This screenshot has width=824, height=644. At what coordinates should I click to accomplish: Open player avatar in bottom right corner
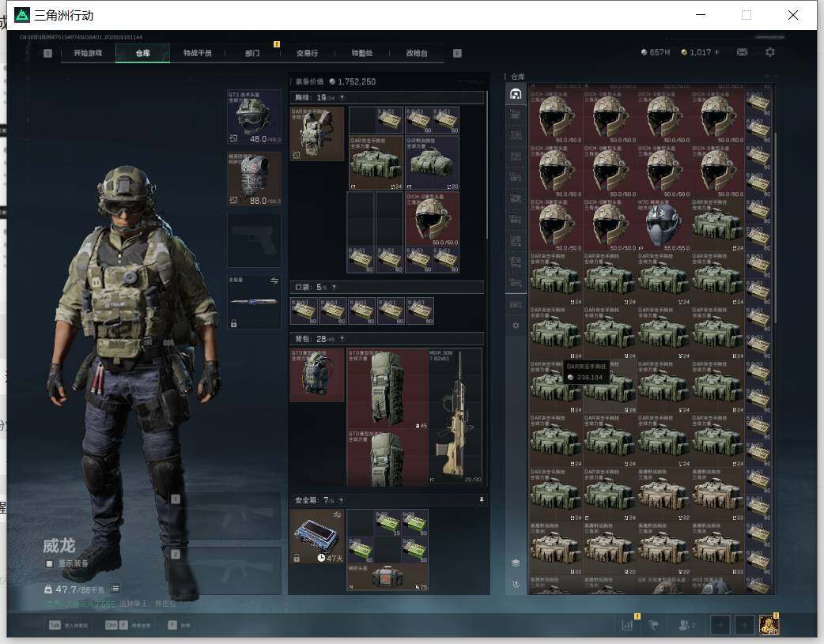[769, 625]
